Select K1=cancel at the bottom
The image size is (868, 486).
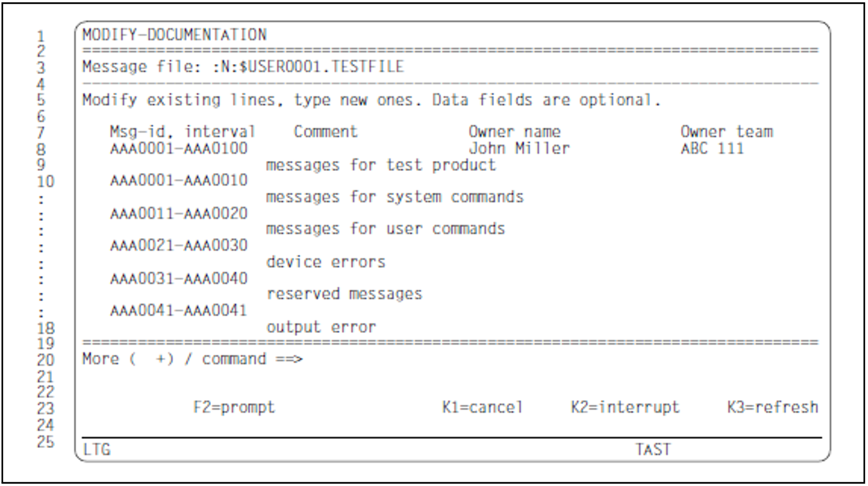click(x=482, y=407)
